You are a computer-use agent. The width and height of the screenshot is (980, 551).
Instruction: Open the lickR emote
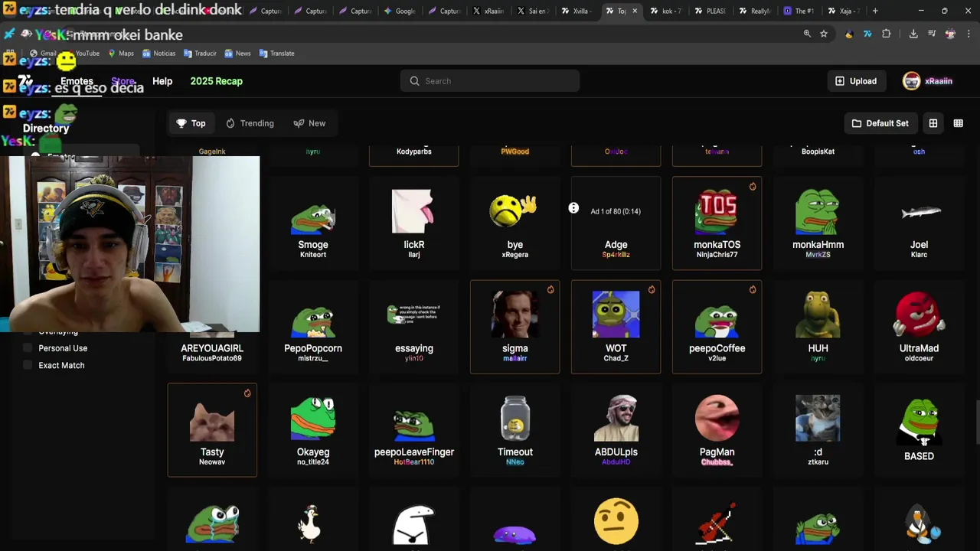click(x=414, y=223)
